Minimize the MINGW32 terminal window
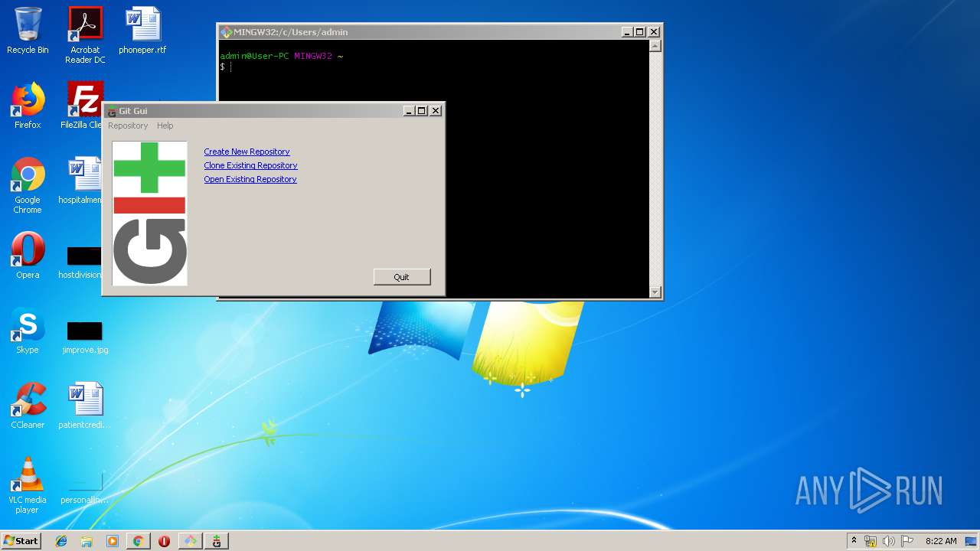 point(627,32)
